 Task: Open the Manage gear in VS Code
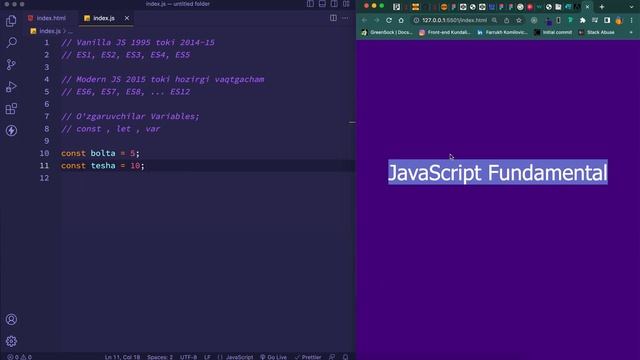click(11, 341)
